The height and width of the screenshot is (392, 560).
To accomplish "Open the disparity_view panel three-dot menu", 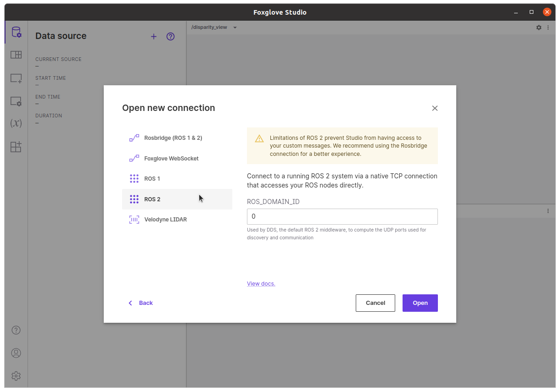I will click(x=548, y=28).
